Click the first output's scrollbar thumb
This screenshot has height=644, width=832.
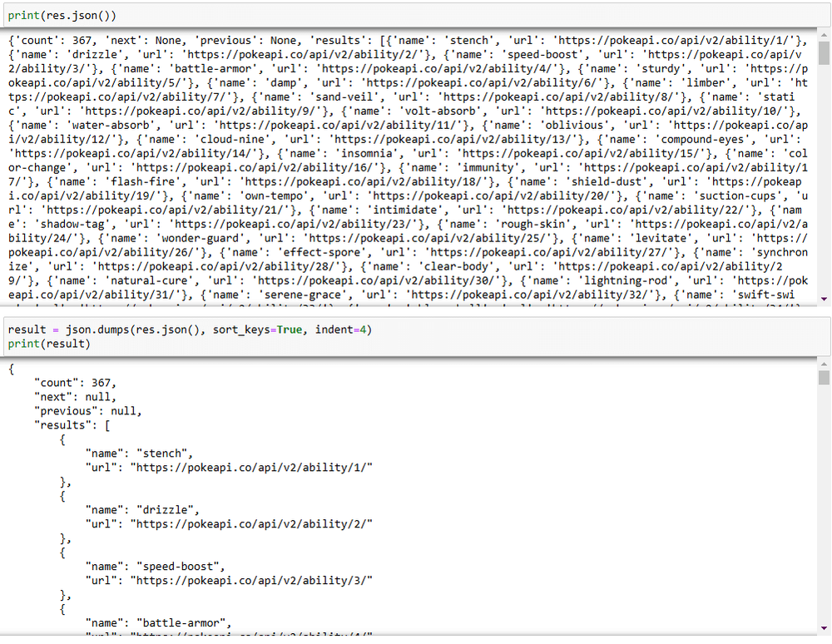coord(824,53)
